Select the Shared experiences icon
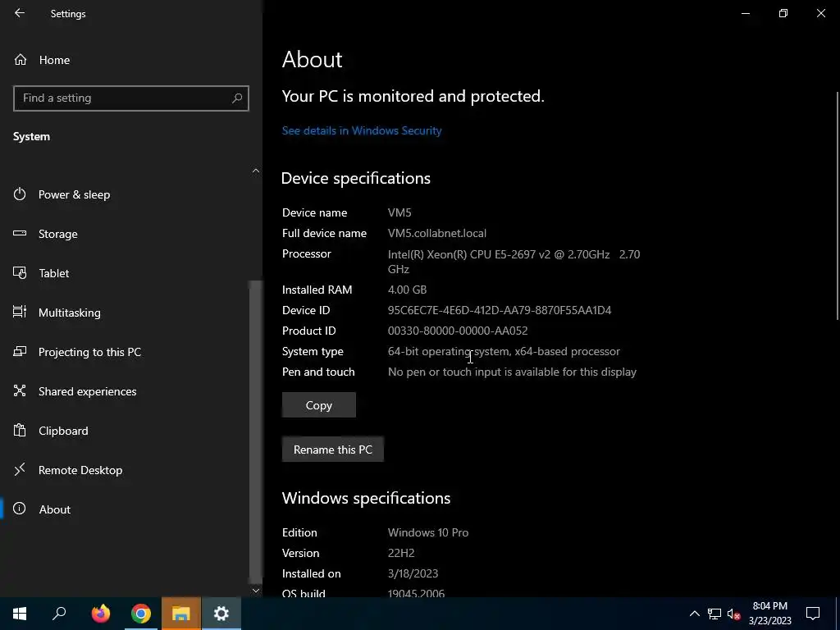 tap(20, 390)
